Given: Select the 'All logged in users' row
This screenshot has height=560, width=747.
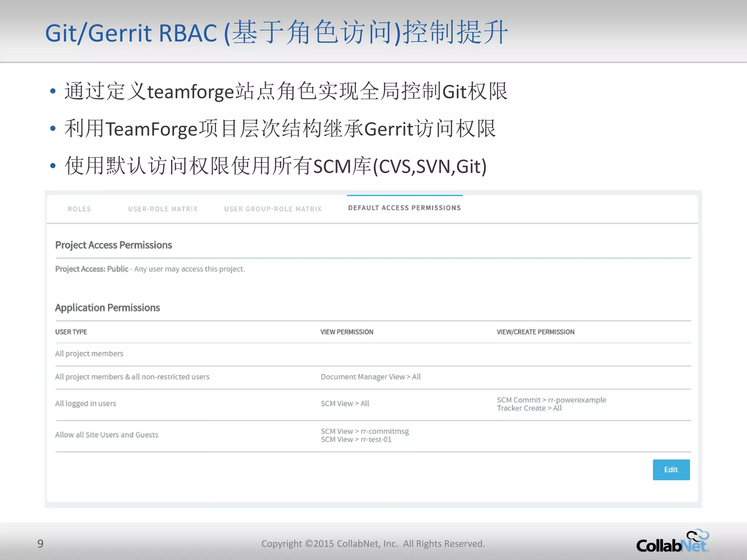Looking at the screenshot, I should 373,404.
